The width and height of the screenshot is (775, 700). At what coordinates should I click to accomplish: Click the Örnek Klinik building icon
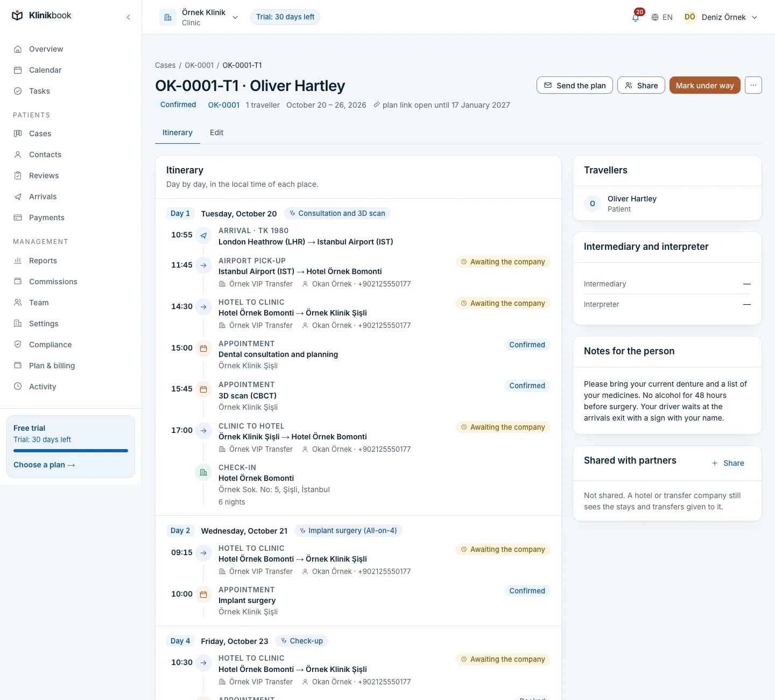click(x=168, y=17)
